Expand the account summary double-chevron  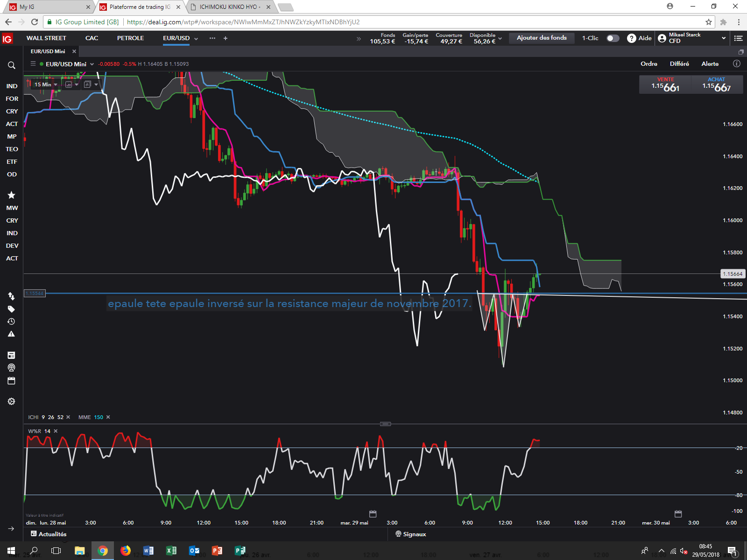tap(359, 39)
